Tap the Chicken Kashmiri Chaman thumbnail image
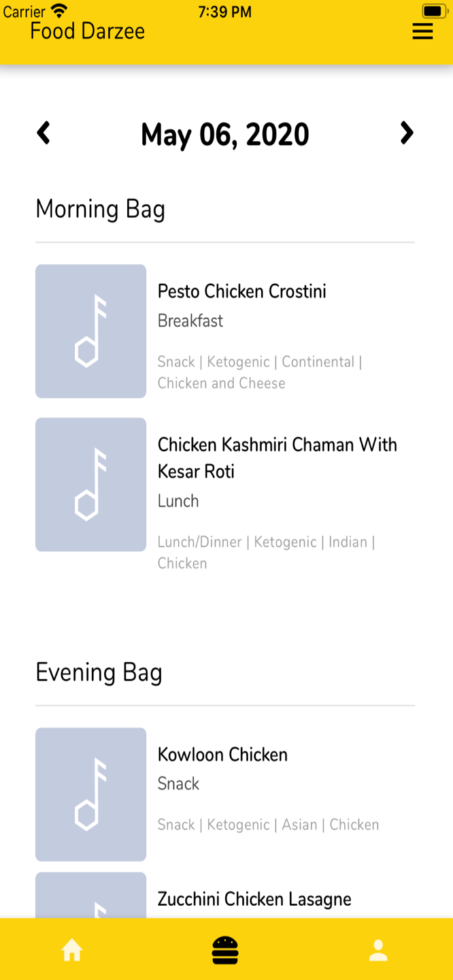Screen dimensions: 453x980 [x=90, y=484]
